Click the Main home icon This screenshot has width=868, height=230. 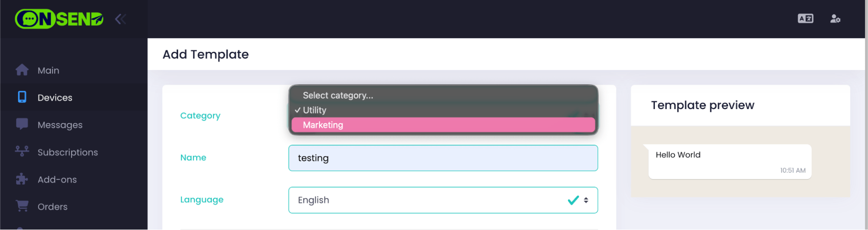[x=22, y=70]
